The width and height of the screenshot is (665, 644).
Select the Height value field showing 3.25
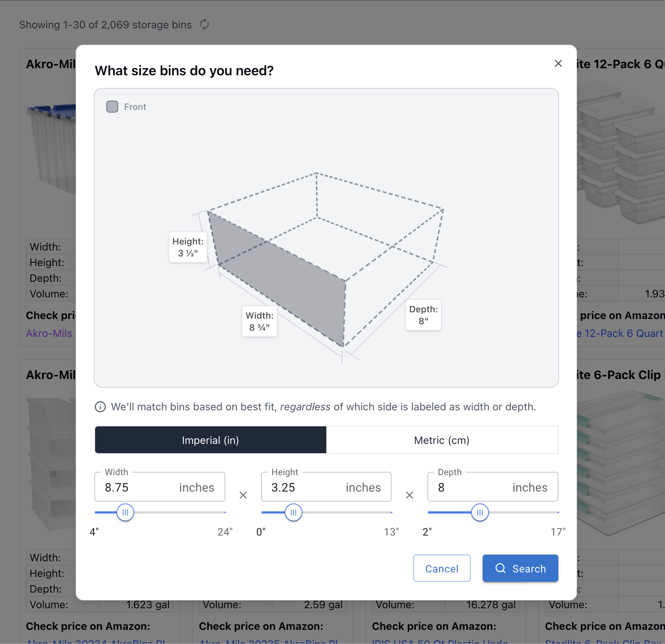pyautogui.click(x=326, y=487)
